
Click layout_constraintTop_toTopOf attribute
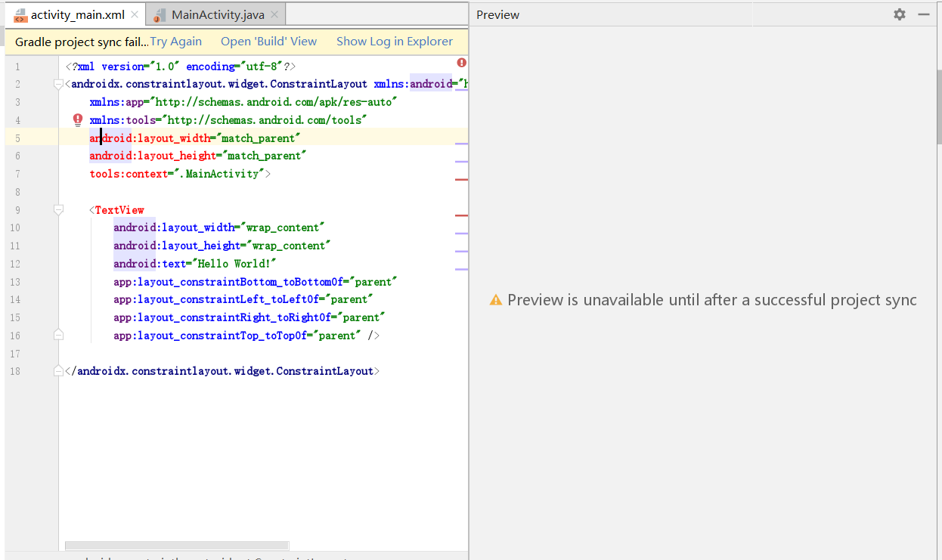(210, 336)
